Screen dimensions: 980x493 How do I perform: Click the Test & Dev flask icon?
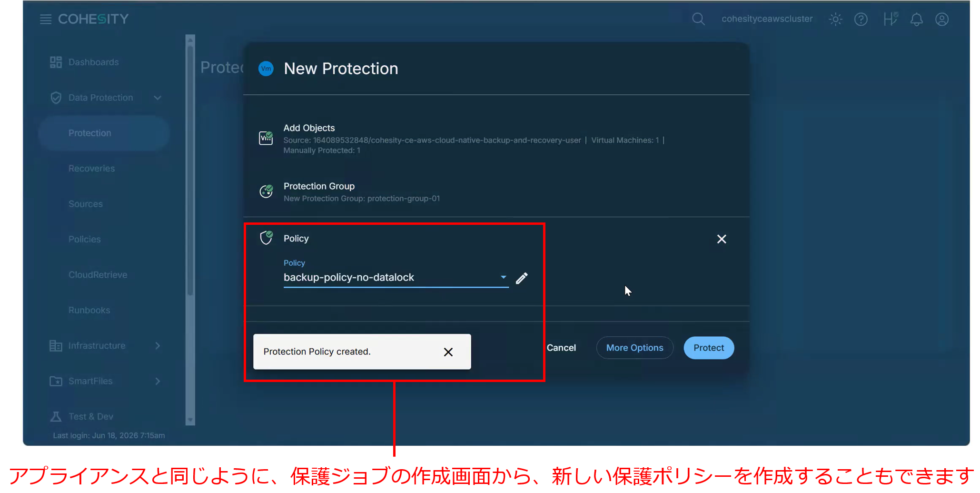point(56,416)
